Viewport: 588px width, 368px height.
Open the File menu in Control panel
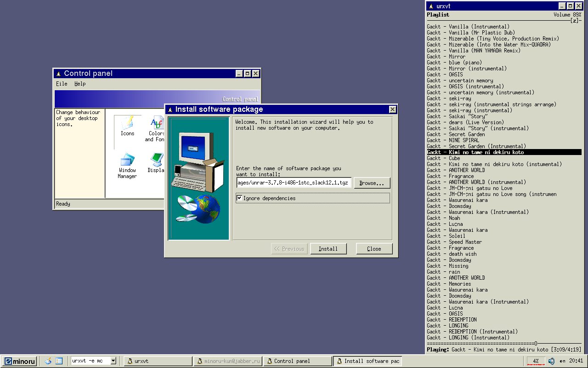pyautogui.click(x=62, y=84)
